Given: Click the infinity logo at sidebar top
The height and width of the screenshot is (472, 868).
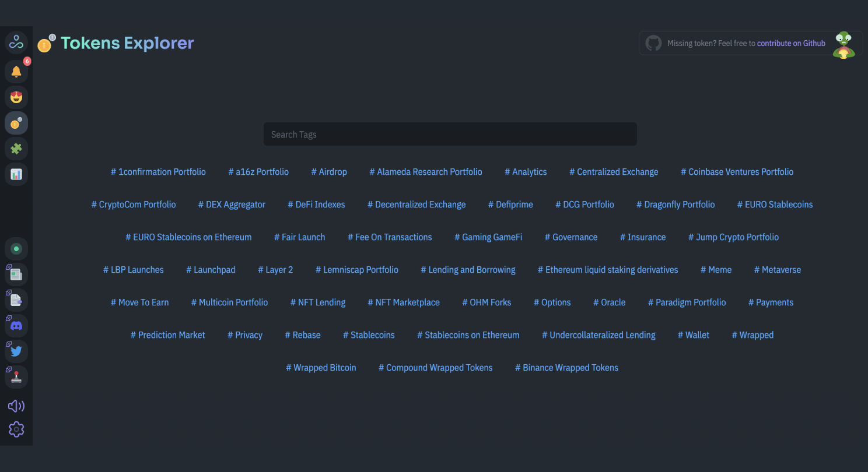Looking at the screenshot, I should (x=16, y=43).
